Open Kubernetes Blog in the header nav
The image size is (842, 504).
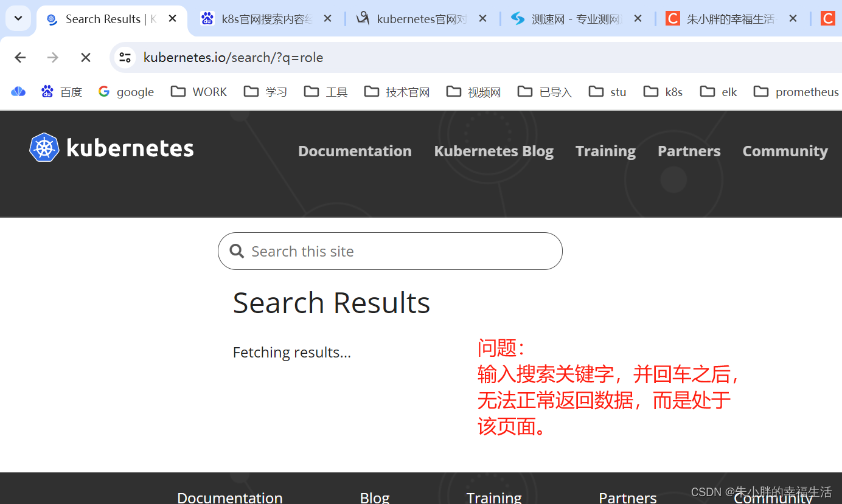point(493,151)
